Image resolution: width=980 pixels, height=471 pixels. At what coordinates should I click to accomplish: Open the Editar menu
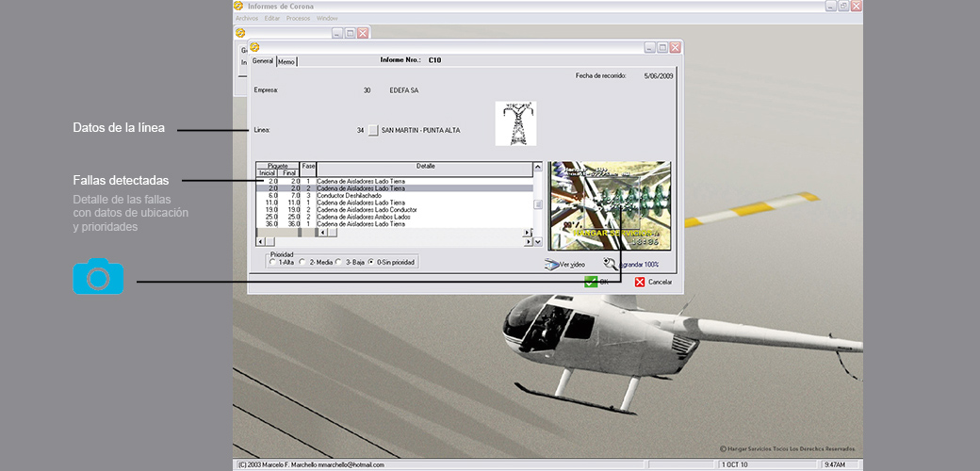click(x=272, y=18)
